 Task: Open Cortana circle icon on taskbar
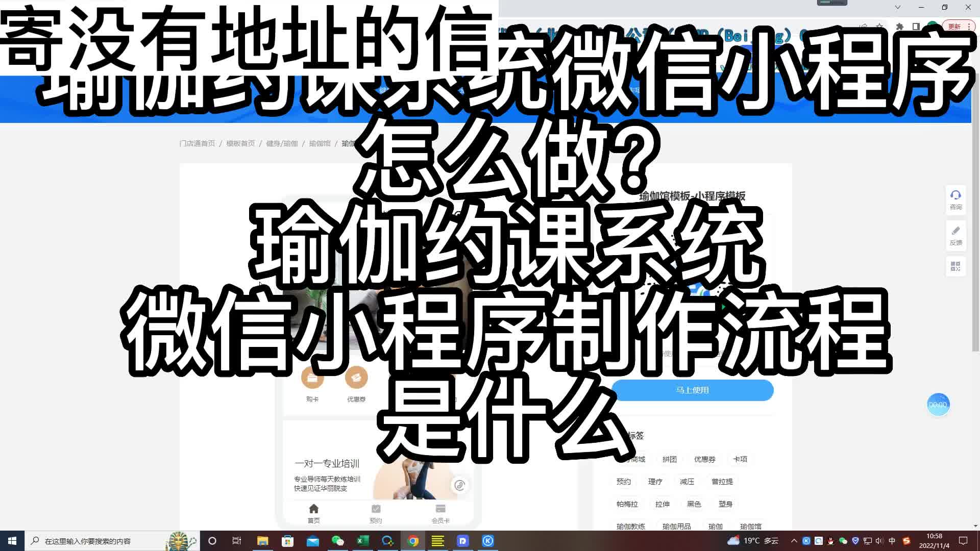click(212, 541)
